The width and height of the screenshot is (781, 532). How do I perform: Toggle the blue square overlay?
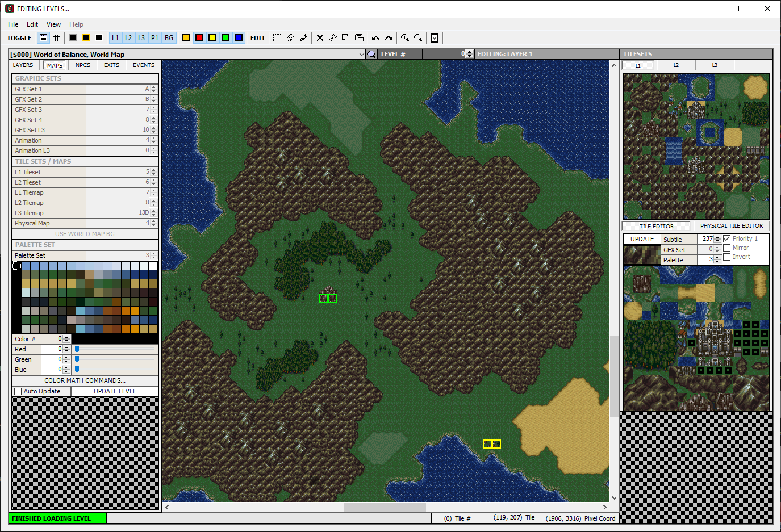239,38
